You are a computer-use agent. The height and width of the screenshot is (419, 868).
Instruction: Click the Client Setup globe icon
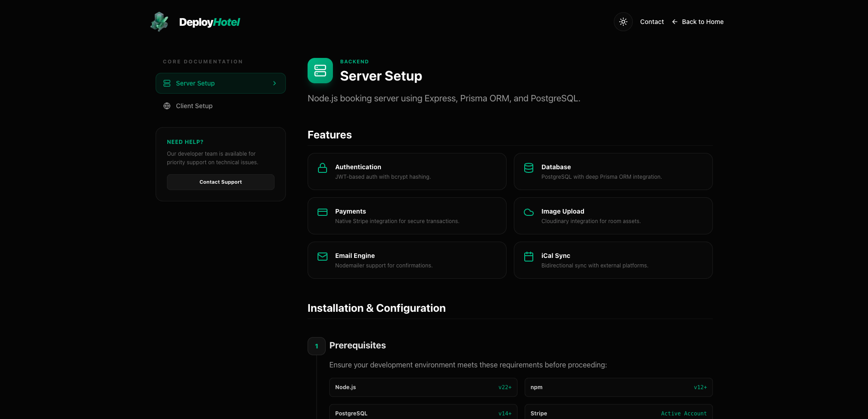166,106
